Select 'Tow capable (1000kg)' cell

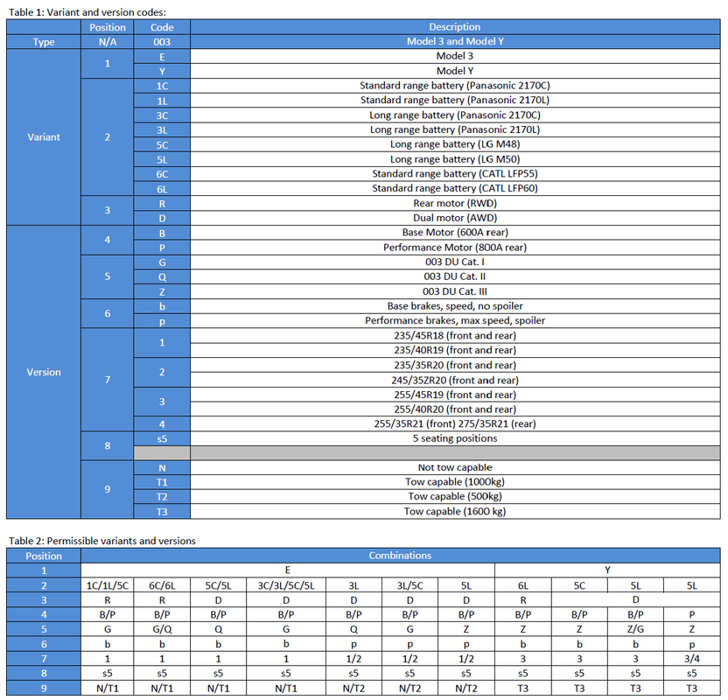point(455,482)
